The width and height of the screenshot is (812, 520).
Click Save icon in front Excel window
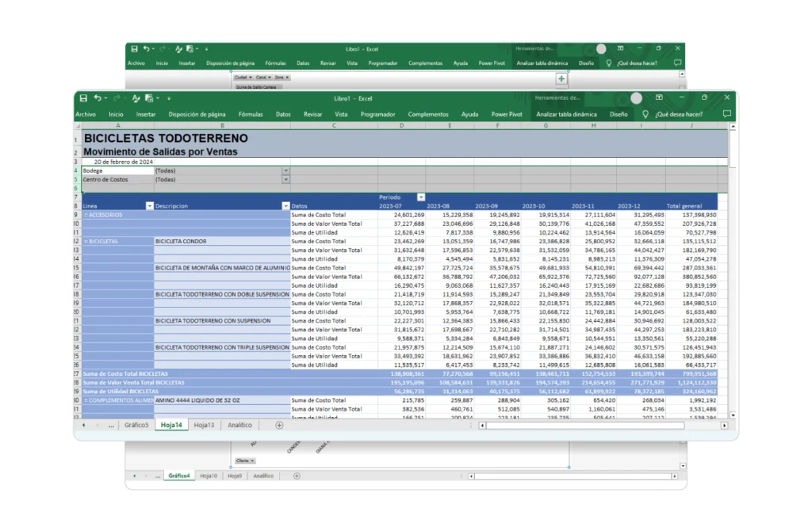pos(83,97)
